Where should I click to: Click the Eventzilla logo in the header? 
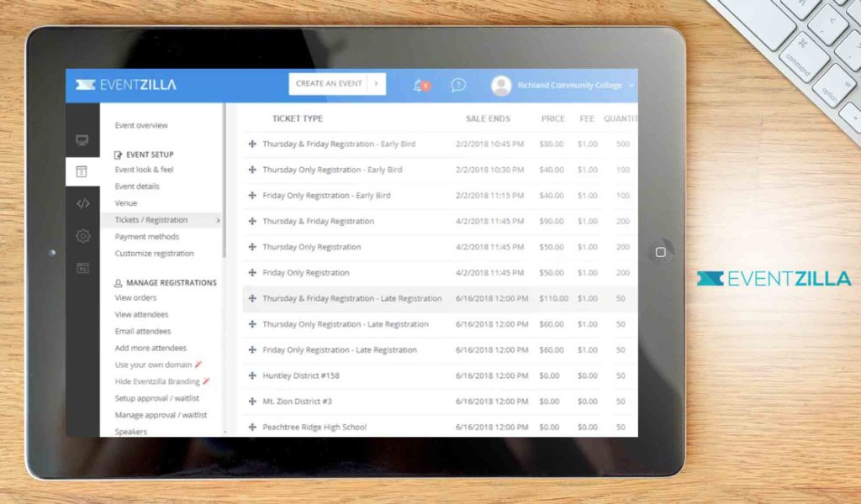(126, 84)
